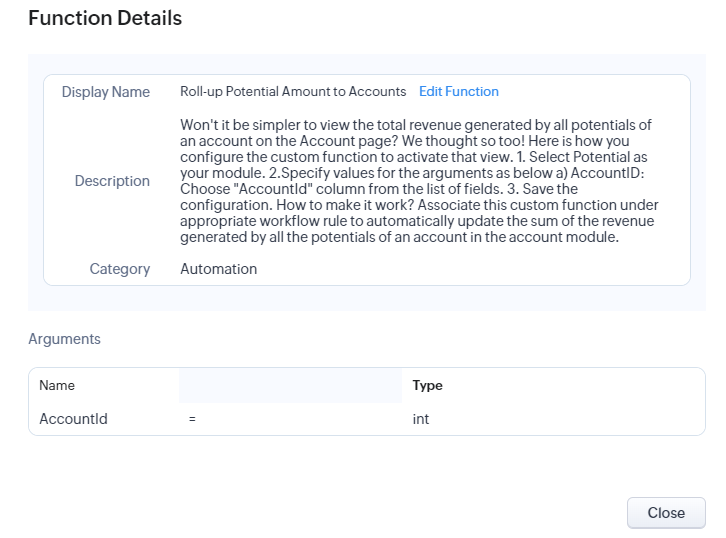Click the Arguments section heading
The image size is (726, 538).
64,339
